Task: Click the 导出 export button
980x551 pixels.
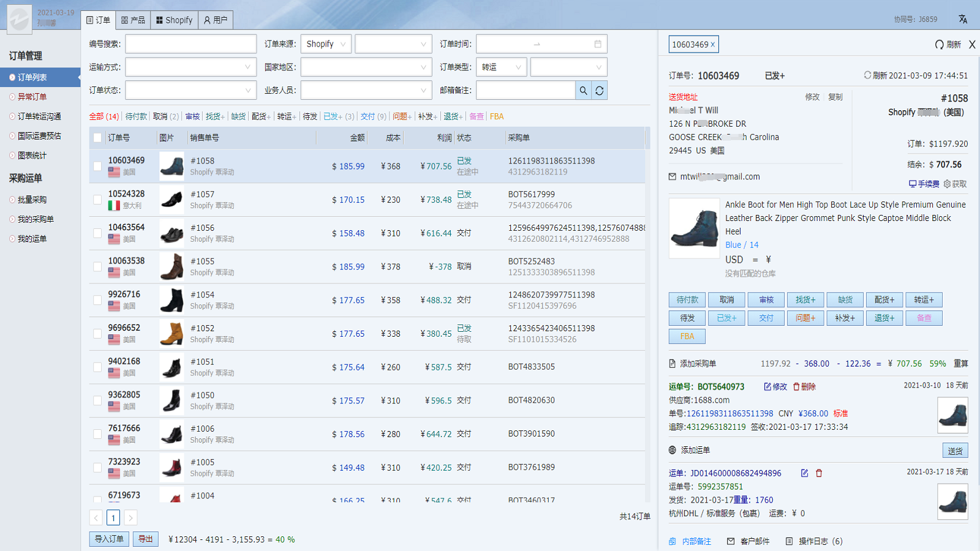Action: (145, 539)
